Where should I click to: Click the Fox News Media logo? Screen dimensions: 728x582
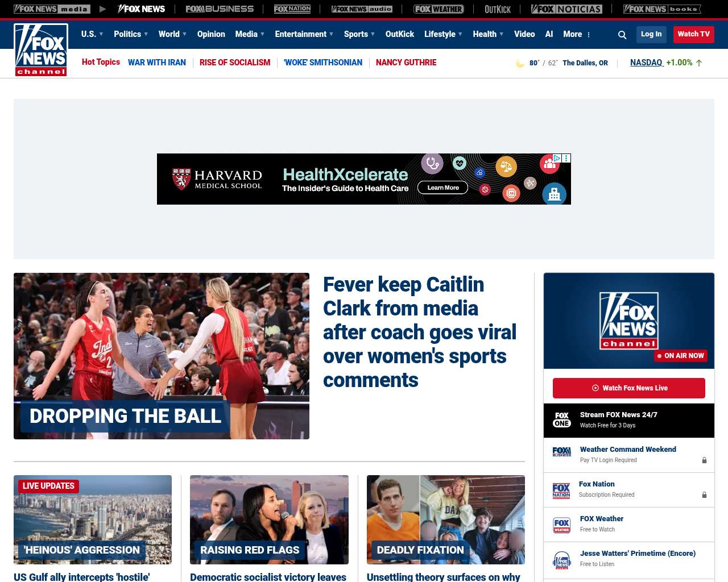coord(52,9)
